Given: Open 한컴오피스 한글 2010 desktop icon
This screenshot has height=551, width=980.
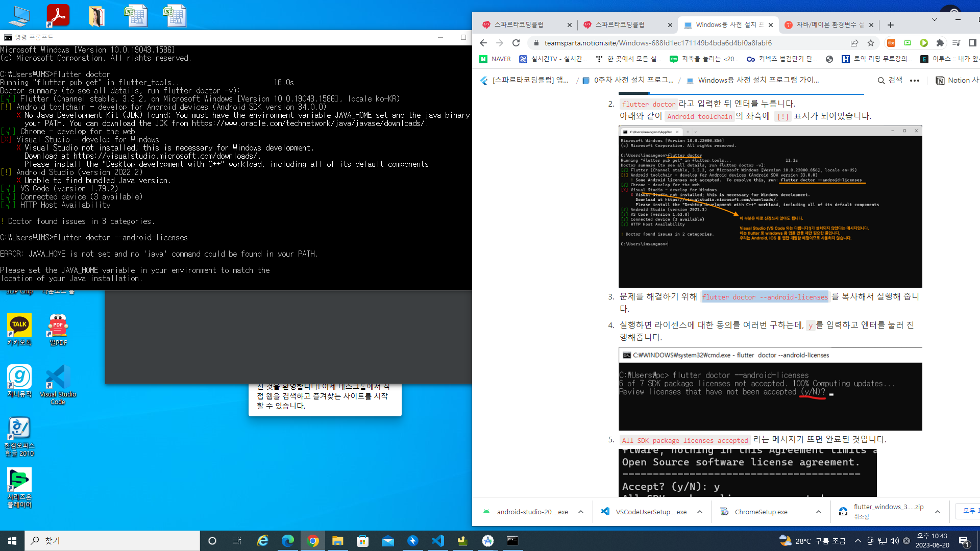Looking at the screenshot, I should [19, 436].
